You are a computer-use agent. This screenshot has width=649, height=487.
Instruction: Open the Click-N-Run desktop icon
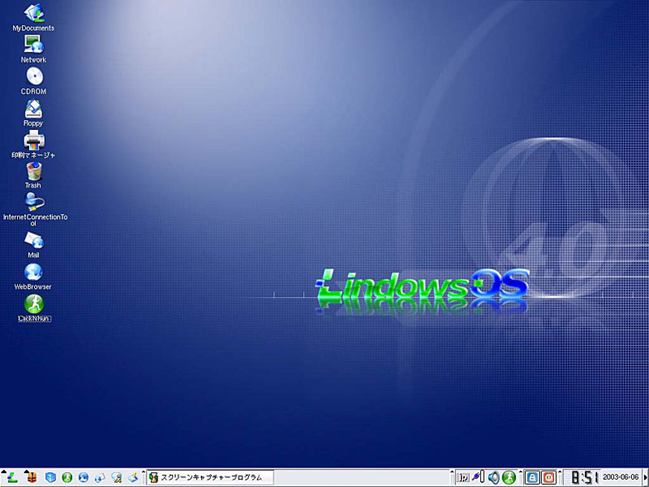click(33, 303)
